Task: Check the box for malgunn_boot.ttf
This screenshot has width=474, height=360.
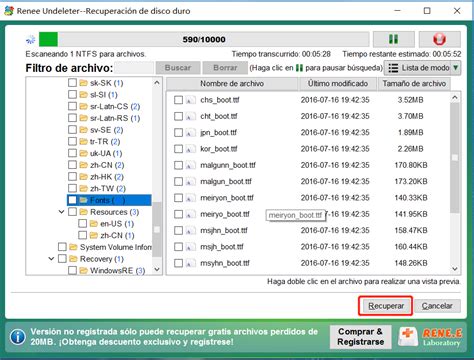Action: (179, 165)
